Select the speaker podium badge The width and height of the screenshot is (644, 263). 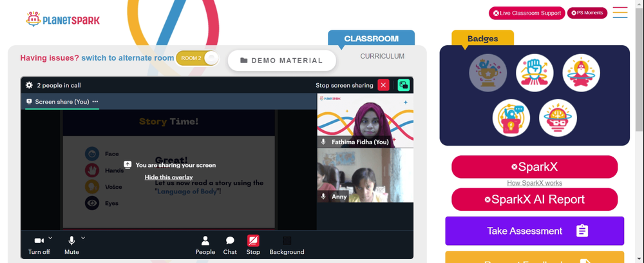(511, 118)
